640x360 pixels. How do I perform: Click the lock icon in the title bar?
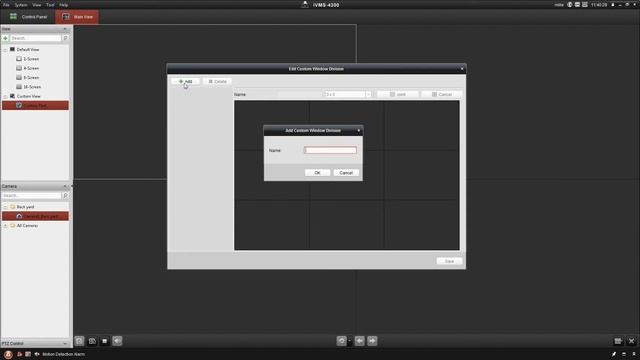[x=613, y=5]
